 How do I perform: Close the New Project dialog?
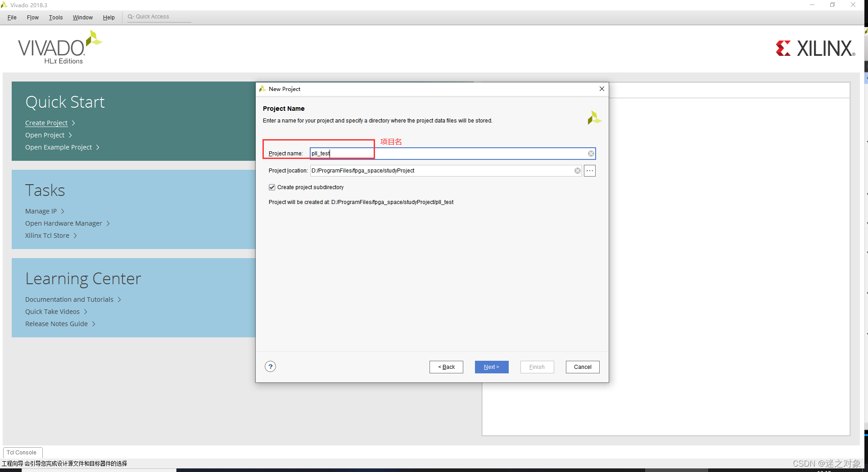click(x=601, y=89)
